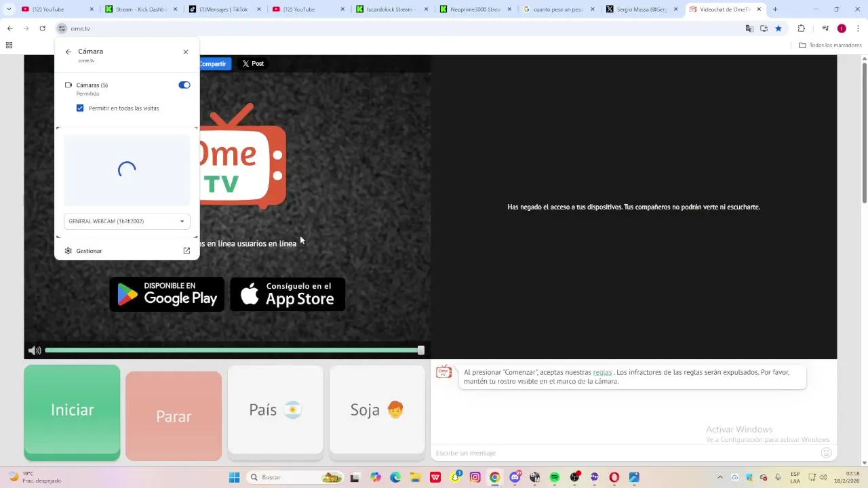The height and width of the screenshot is (488, 868).
Task: Click the install app icon in address bar
Action: point(764,28)
